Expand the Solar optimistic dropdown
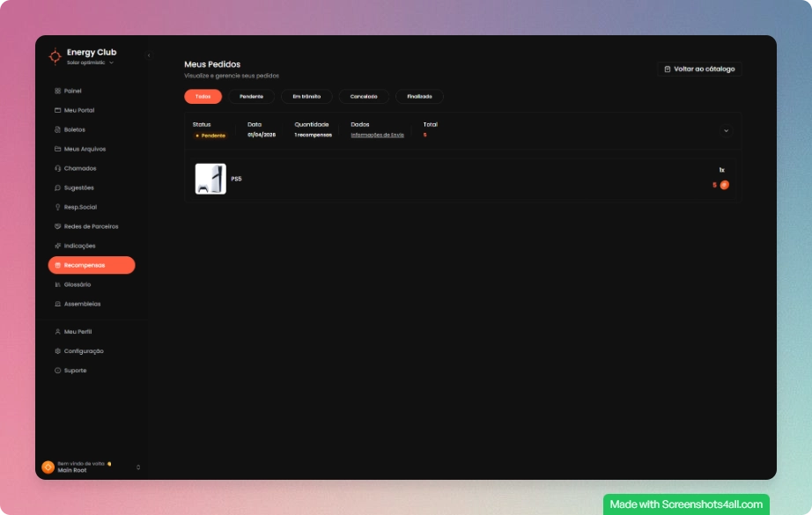812x515 pixels. tap(112, 63)
